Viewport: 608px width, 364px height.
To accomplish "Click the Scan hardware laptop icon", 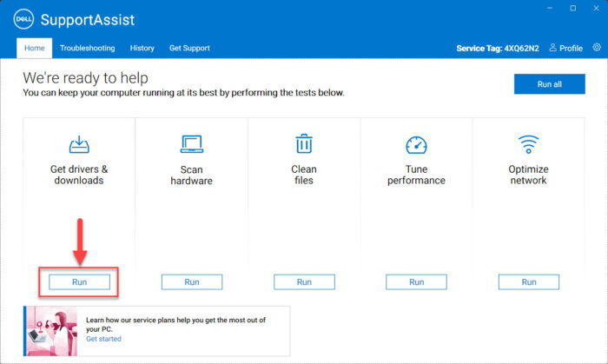I will click(192, 144).
